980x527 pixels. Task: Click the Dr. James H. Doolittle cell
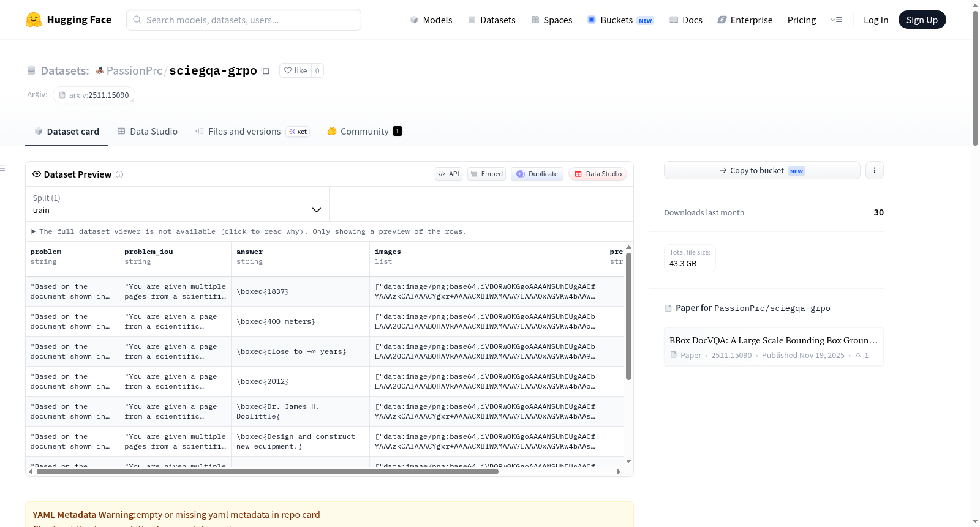tap(301, 411)
